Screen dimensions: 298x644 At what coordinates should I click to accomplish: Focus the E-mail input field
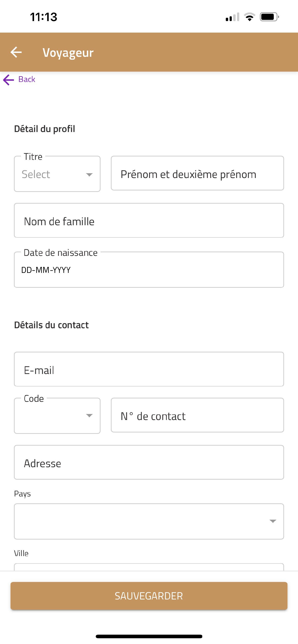coord(149,369)
